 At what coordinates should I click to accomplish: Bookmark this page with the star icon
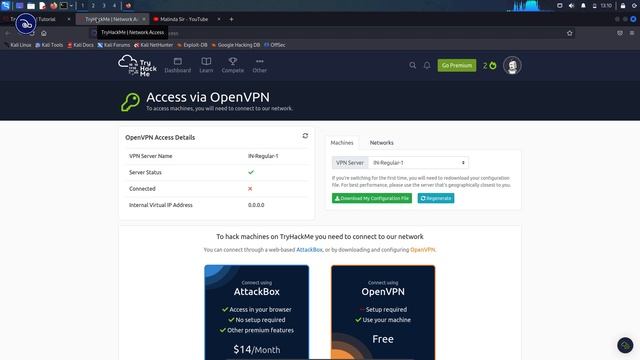tap(569, 33)
